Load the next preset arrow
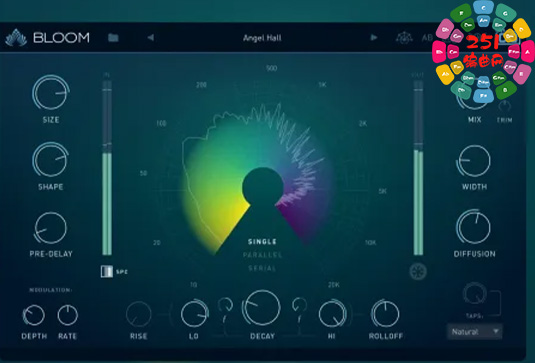Viewport: 535px width, 363px height. pos(374,38)
